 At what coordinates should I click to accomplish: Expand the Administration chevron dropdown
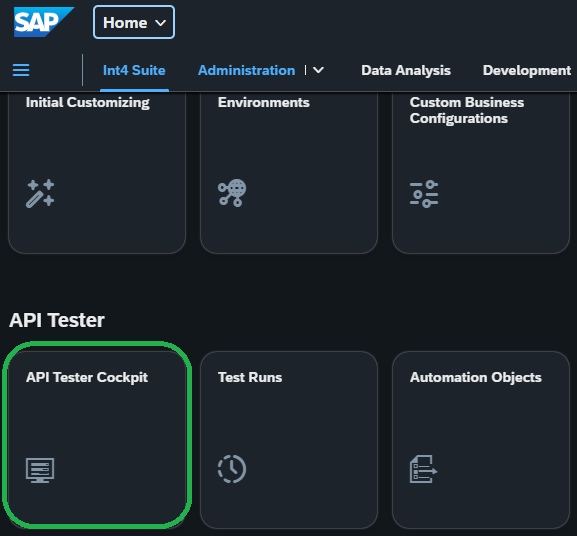click(x=318, y=70)
